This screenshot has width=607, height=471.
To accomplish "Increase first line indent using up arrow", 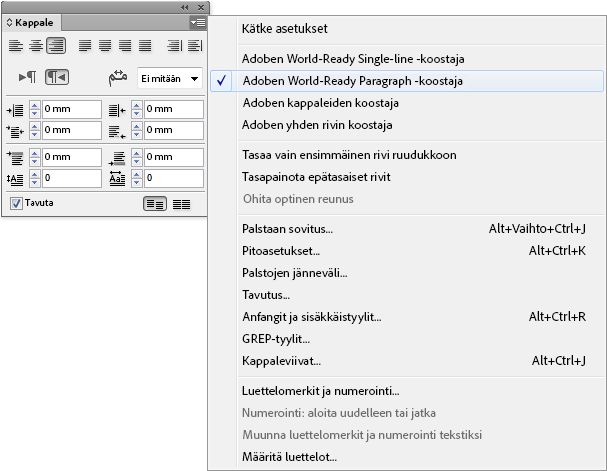I will [35, 126].
